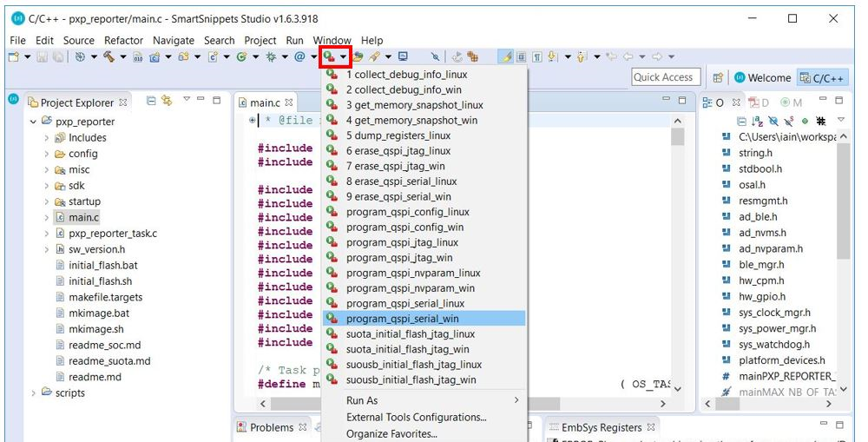
Task: Open the Run As submenu
Action: click(x=424, y=400)
